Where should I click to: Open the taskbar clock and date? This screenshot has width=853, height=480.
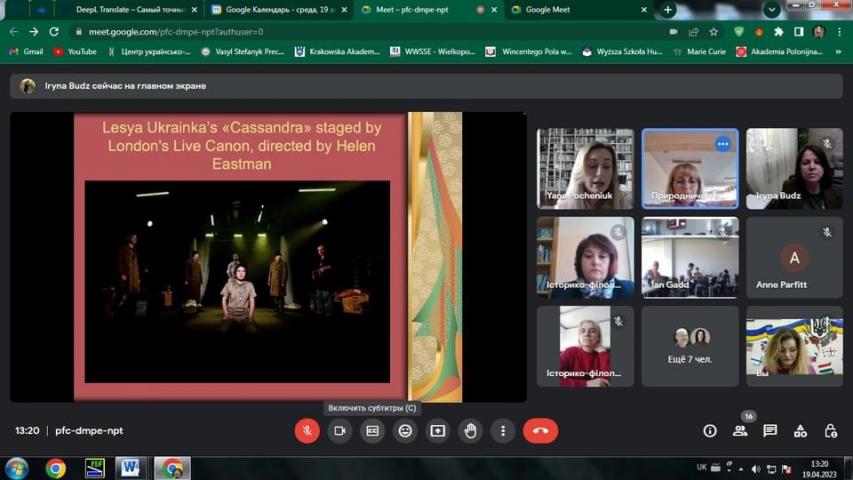[x=819, y=469]
